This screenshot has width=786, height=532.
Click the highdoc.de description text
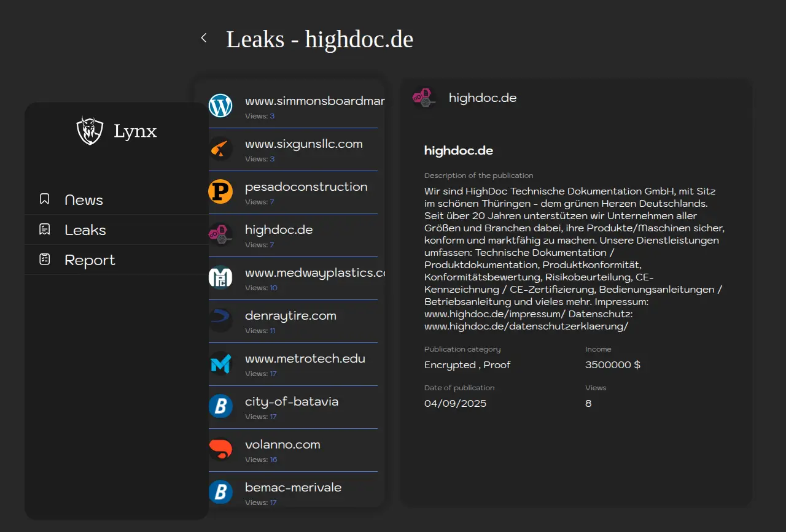pos(574,259)
